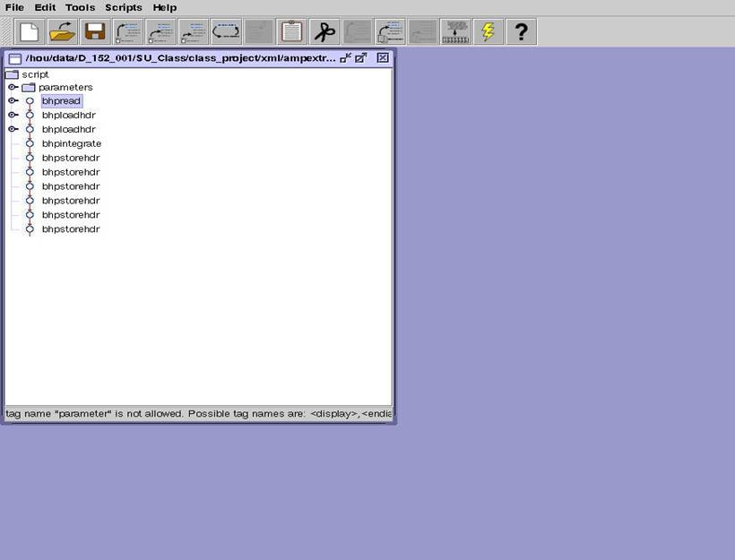Close the ampextr script window
The height and width of the screenshot is (560, 735).
[x=383, y=57]
